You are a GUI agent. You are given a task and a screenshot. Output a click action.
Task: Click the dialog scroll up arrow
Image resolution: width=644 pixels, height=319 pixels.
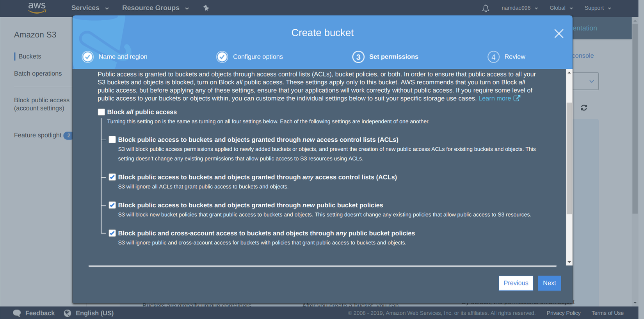pyautogui.click(x=569, y=73)
